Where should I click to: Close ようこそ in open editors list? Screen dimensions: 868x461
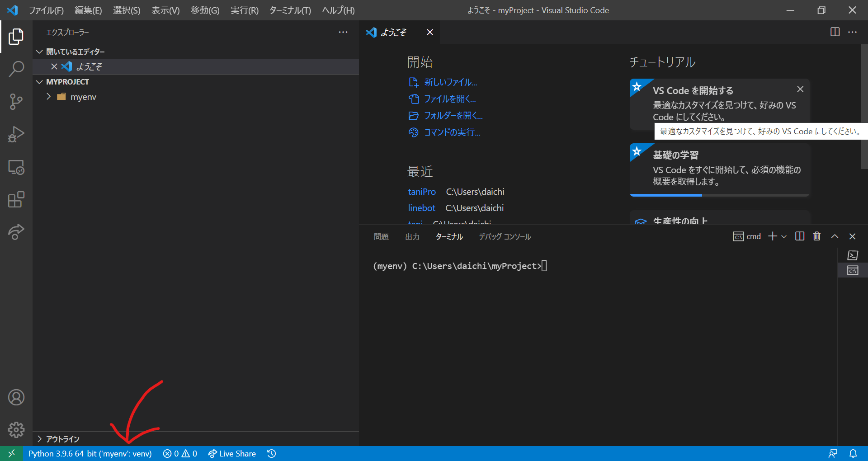coord(54,66)
